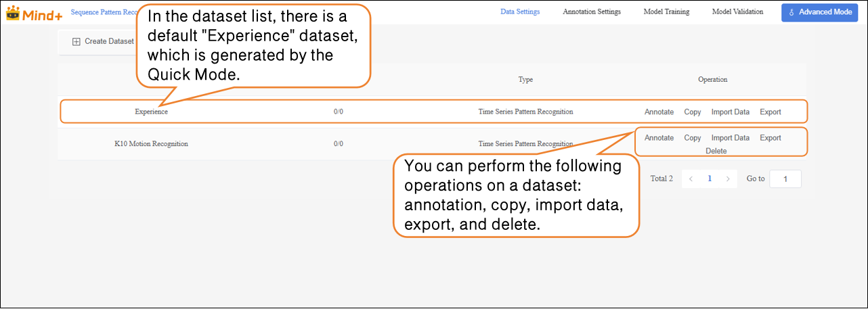Click the next page arrow
This screenshot has height=309, width=868.
[728, 179]
